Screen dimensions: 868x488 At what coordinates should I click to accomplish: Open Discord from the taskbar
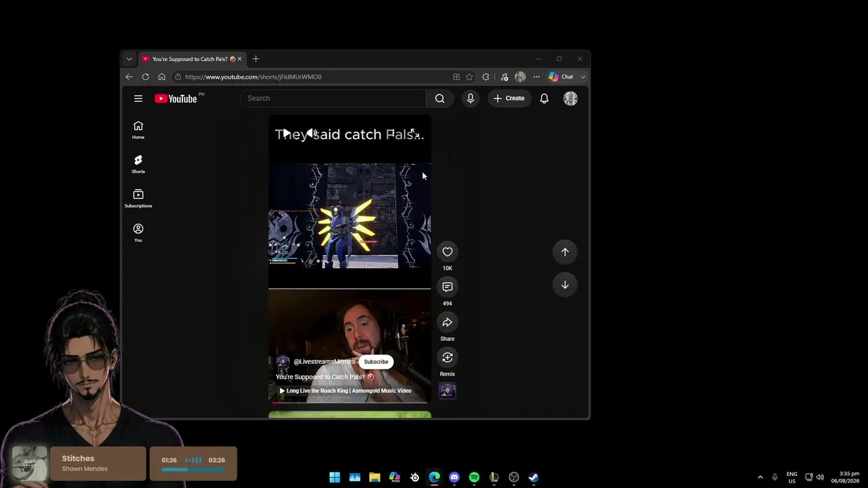tap(454, 477)
